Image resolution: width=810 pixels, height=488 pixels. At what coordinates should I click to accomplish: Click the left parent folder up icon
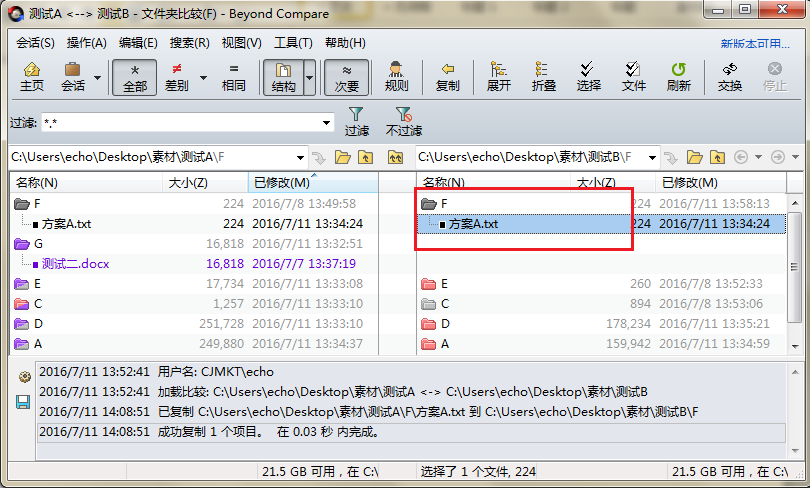(366, 158)
